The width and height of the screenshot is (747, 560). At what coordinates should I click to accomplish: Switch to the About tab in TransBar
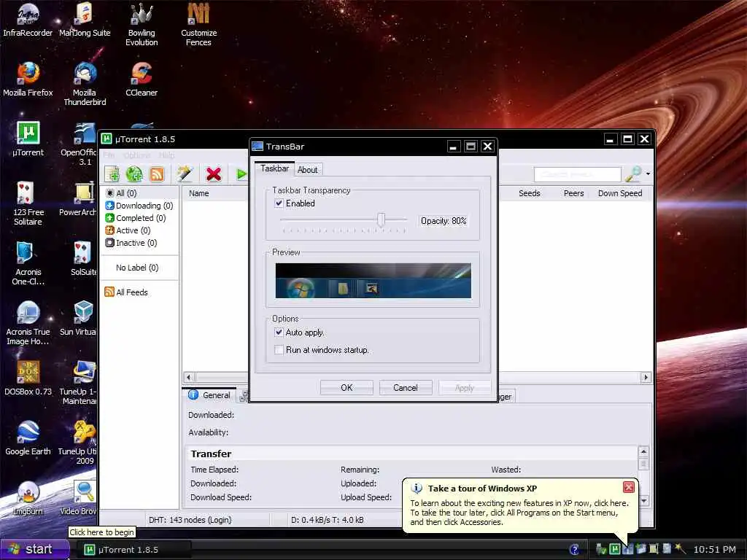308,169
